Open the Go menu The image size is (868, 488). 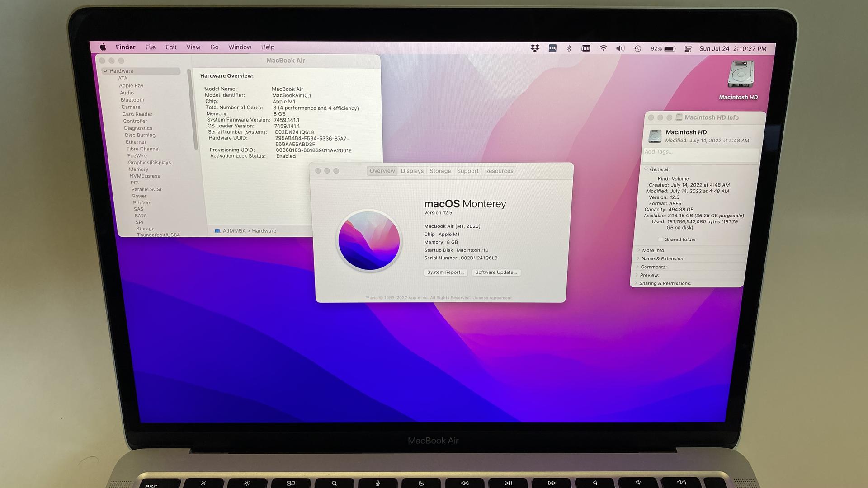pyautogui.click(x=214, y=47)
